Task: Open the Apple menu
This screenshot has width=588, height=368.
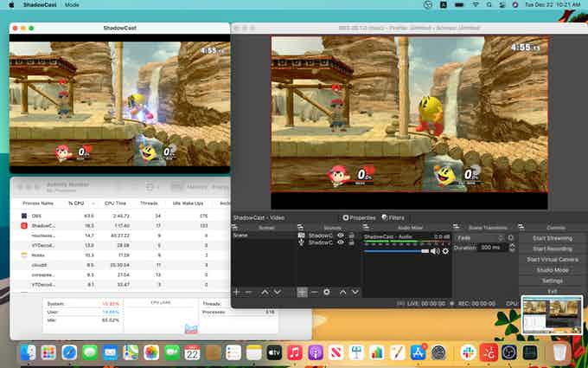Action: 11,5
